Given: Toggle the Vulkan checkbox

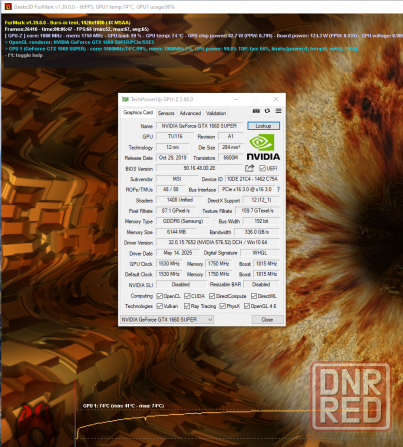Looking at the screenshot, I should click(159, 306).
